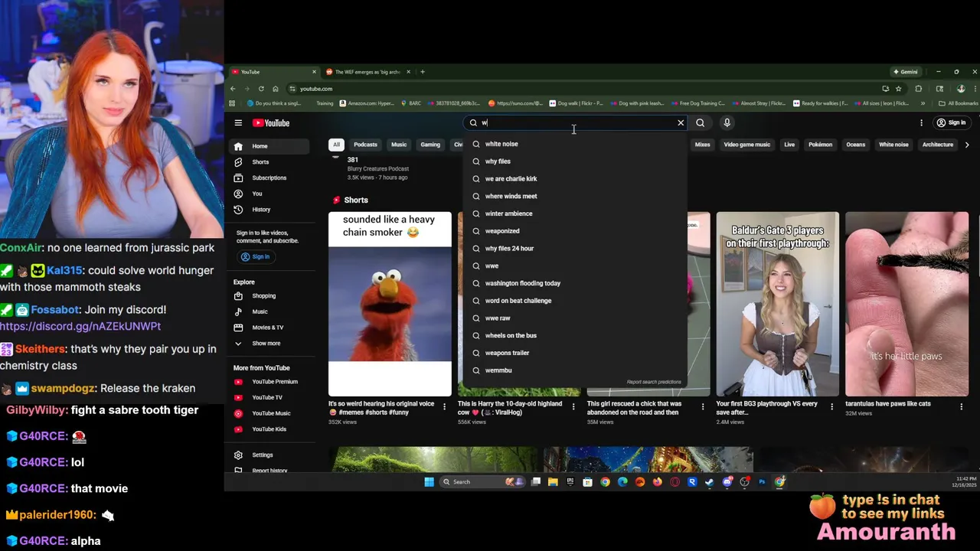Open the You section in the sidebar
The image size is (980, 551).
point(268,194)
